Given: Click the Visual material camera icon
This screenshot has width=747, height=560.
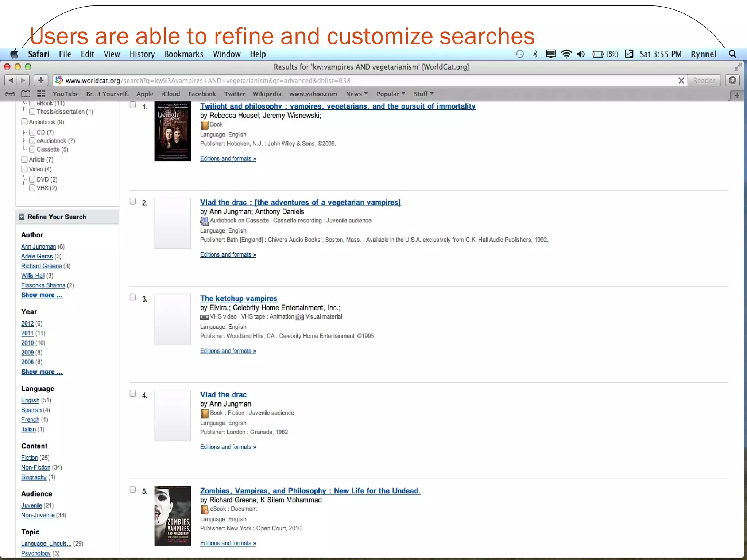Looking at the screenshot, I should (x=300, y=317).
